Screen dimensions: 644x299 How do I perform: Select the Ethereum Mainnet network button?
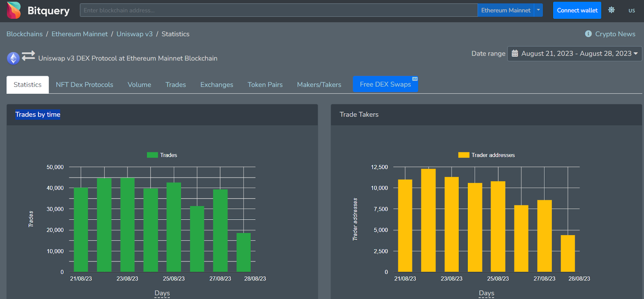coord(506,10)
